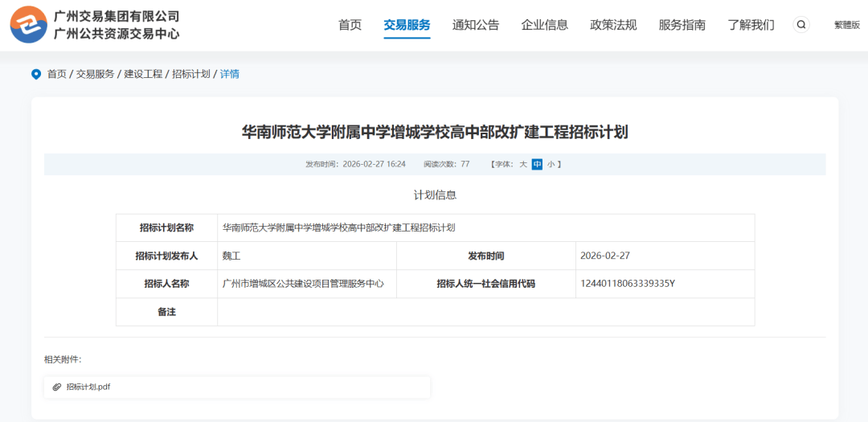Switch font size to 小 (small)
Viewport: 868px width, 422px height.
[x=551, y=164]
